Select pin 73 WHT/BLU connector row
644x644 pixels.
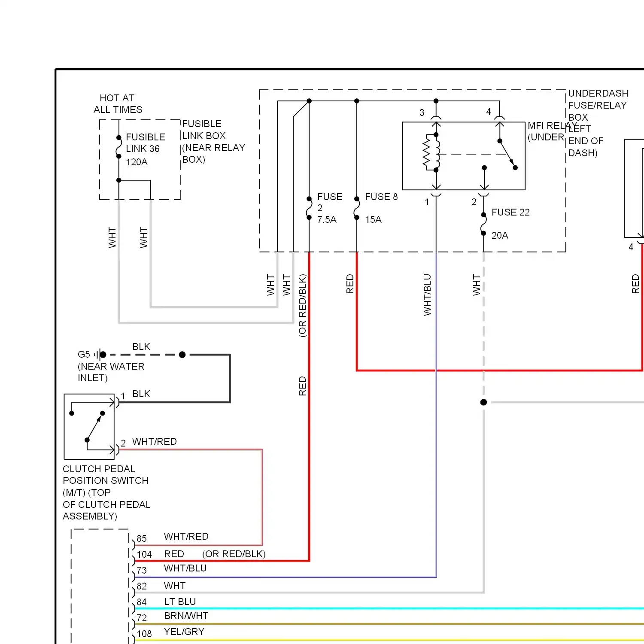[x=172, y=569]
